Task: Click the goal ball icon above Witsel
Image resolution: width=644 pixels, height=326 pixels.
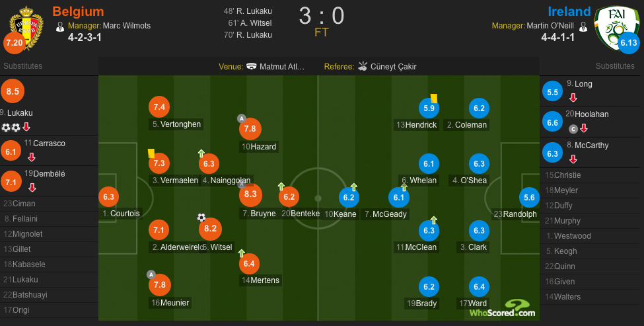Action: [x=201, y=217]
